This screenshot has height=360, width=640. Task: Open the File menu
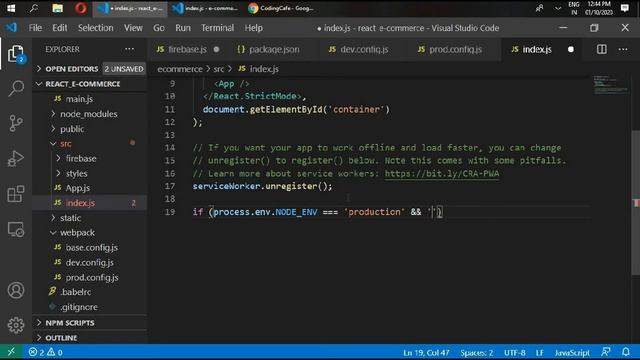point(35,28)
